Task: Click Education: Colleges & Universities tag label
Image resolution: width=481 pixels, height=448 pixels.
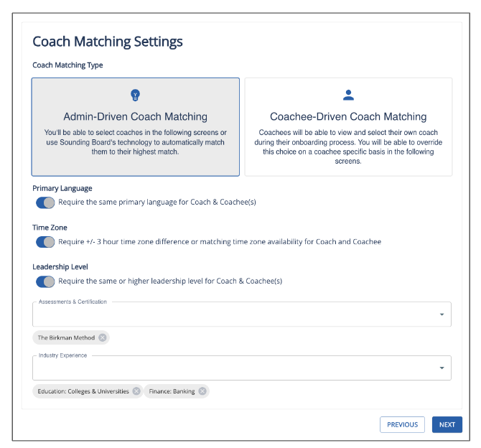Action: coord(83,391)
